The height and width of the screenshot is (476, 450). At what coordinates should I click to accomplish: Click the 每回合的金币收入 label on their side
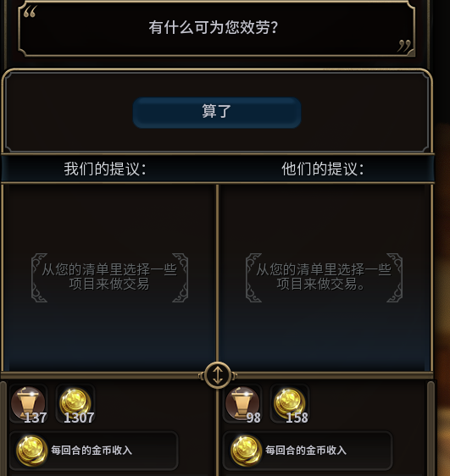(306, 451)
